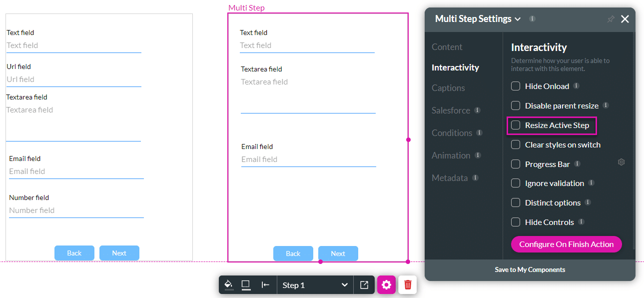Open the Step 1 dropdown
Image resolution: width=644 pixels, height=298 pixels.
(315, 284)
